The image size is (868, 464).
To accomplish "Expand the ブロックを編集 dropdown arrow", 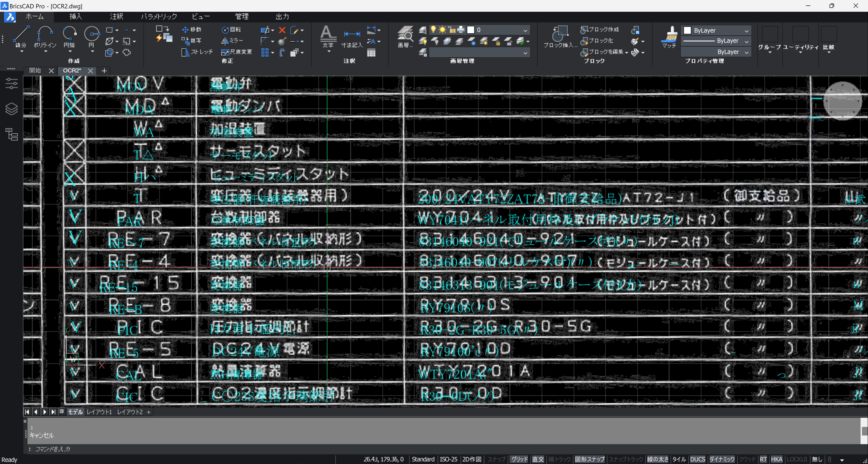I will (x=626, y=52).
